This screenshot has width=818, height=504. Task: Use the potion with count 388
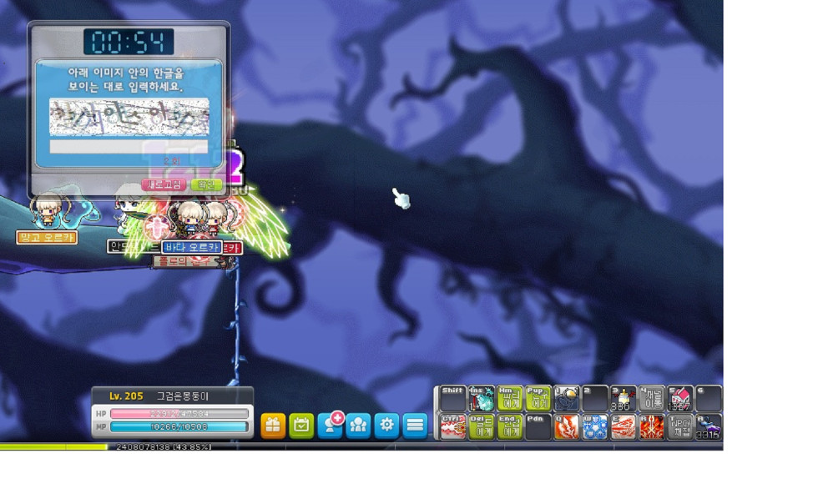pyautogui.click(x=623, y=399)
